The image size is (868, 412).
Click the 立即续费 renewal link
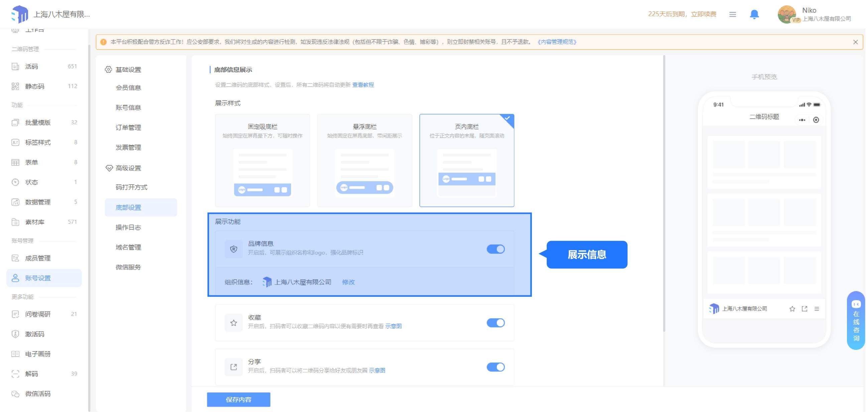click(x=704, y=14)
